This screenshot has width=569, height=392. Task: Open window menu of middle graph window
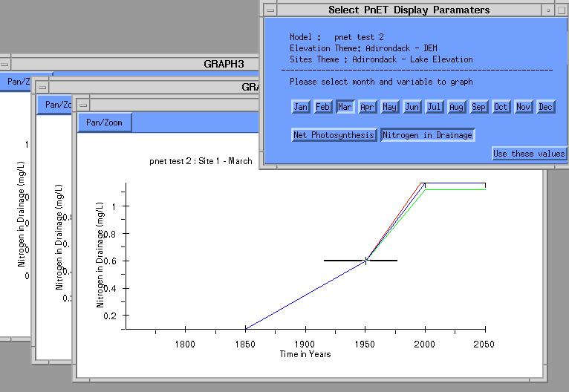click(x=42, y=87)
